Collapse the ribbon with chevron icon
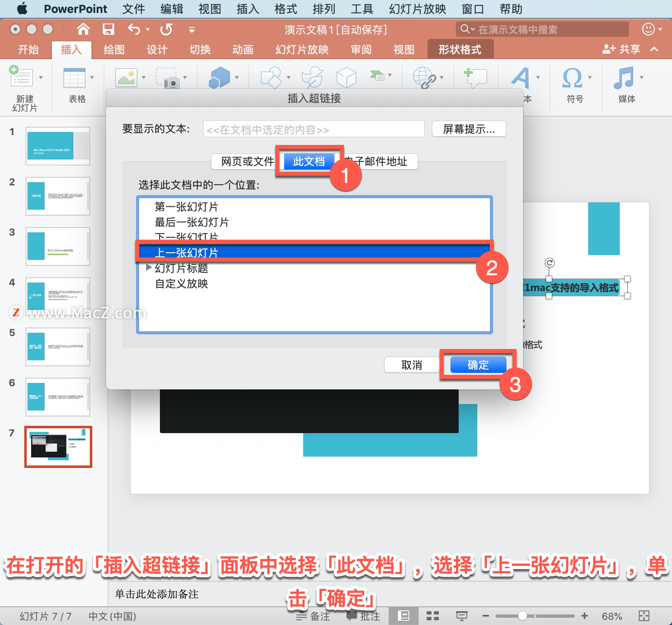 654,49
